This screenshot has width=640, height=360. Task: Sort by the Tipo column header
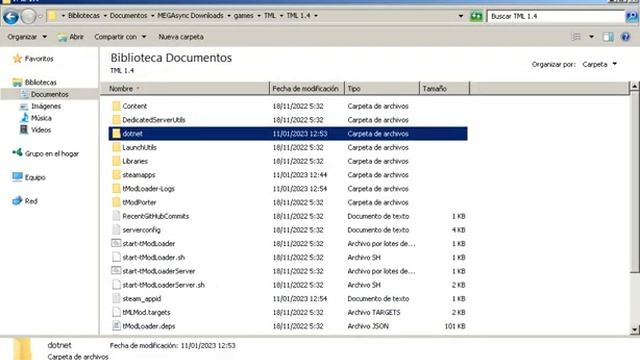coord(382,89)
